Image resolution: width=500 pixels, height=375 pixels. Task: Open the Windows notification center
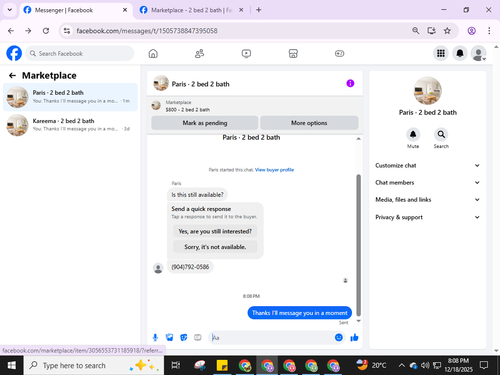[x=484, y=365]
